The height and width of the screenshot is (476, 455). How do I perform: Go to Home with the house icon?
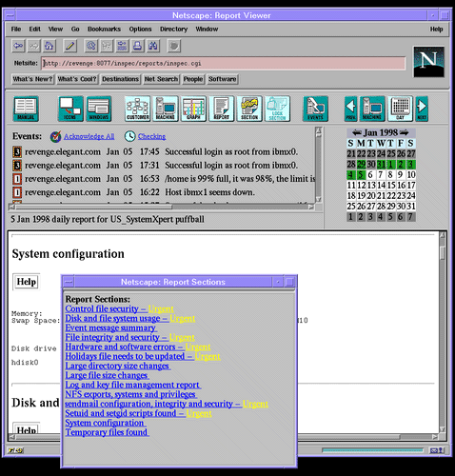[49, 46]
